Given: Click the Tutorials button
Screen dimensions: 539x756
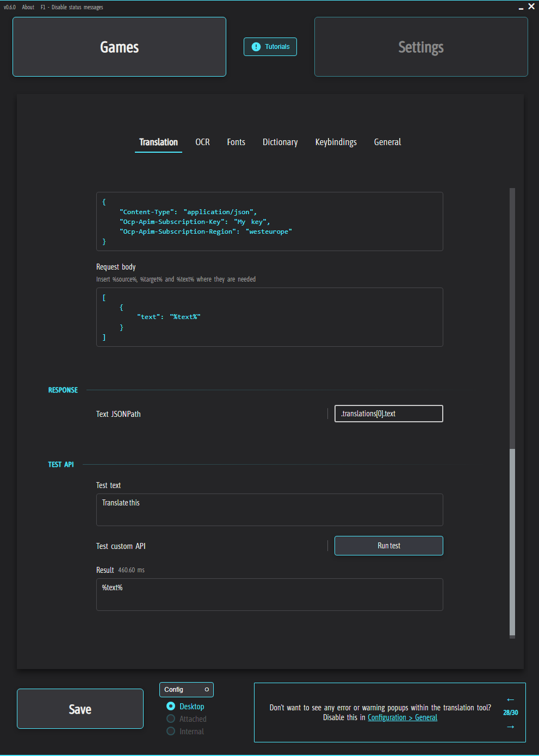Looking at the screenshot, I should tap(270, 47).
